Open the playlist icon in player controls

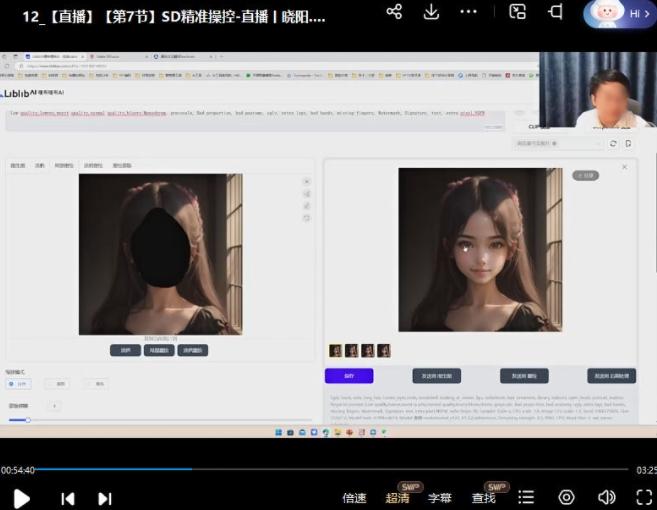pyautogui.click(x=526, y=497)
